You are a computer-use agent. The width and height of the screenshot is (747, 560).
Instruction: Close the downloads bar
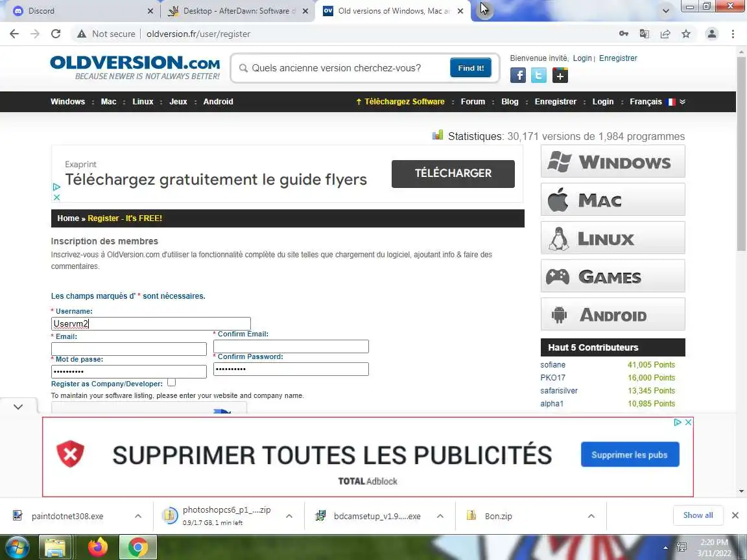coord(735,515)
